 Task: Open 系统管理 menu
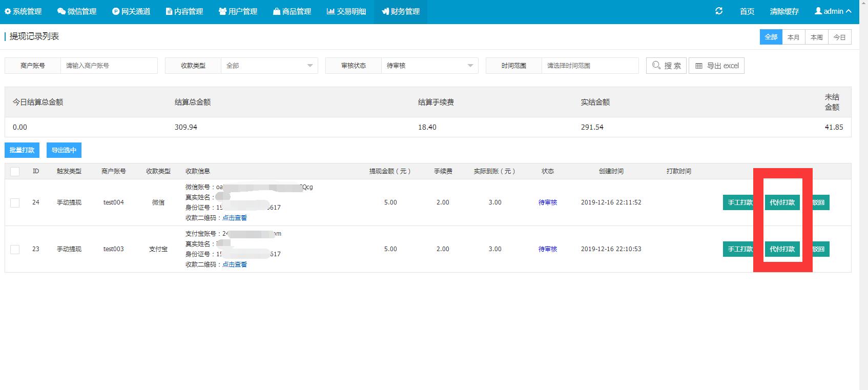click(x=23, y=11)
